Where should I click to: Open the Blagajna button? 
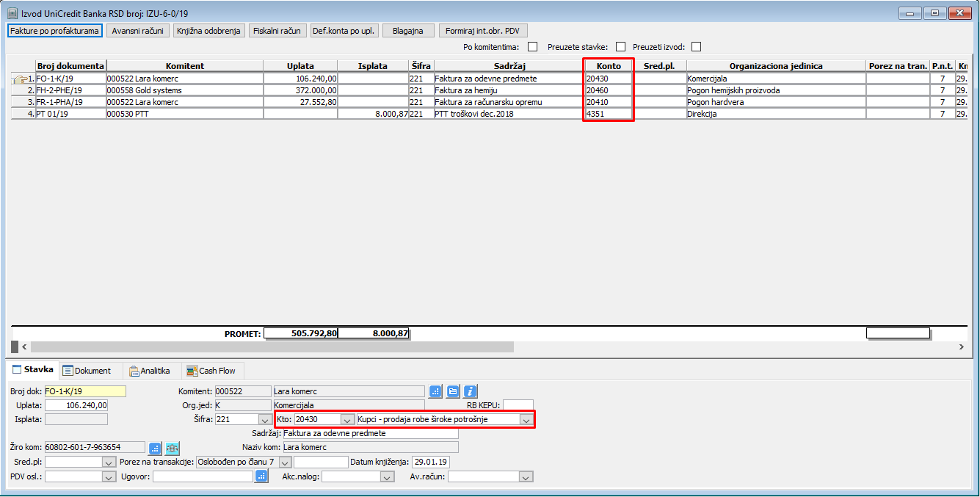pos(408,31)
